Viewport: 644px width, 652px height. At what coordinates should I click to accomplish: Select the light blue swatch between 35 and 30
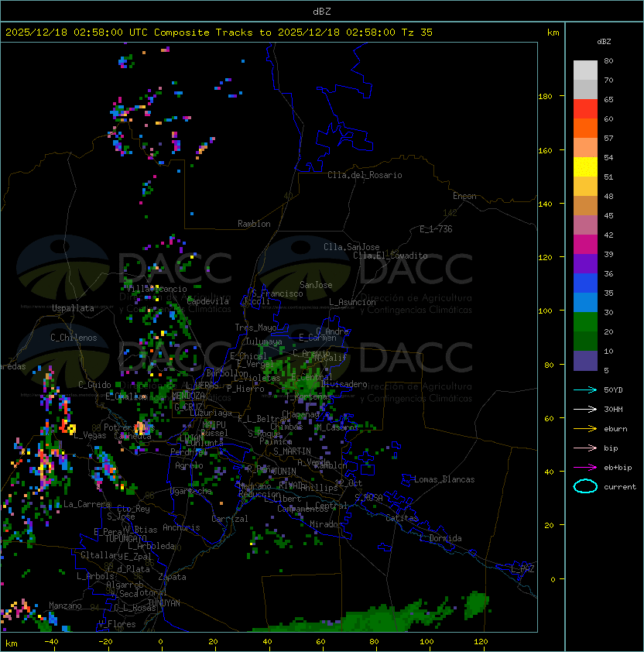[x=585, y=303]
